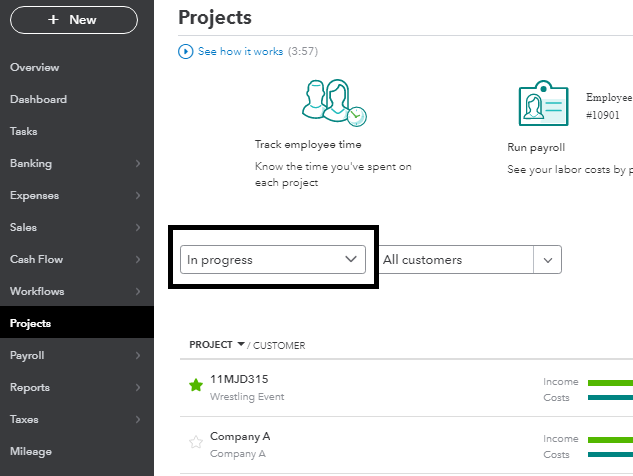Expand the Banking menu chevron

[138, 164]
